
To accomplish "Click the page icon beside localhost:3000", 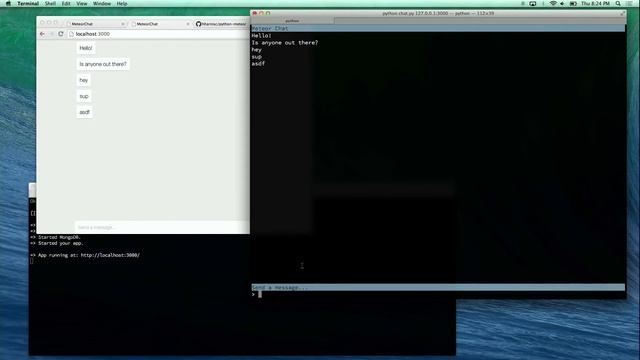I will tap(71, 34).
